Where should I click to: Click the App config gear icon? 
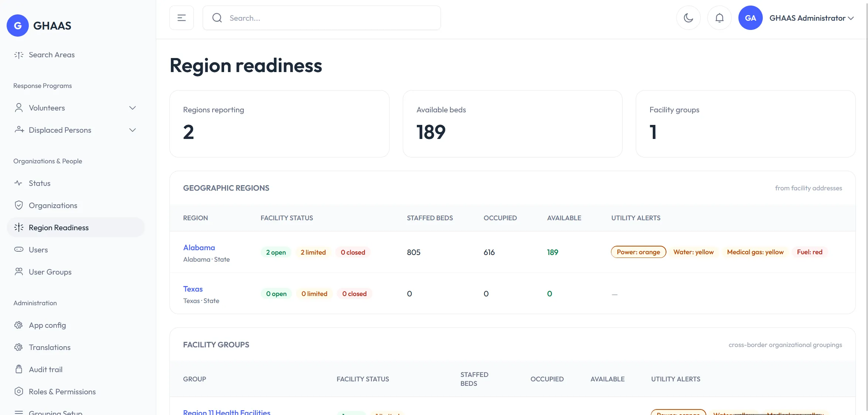(18, 325)
